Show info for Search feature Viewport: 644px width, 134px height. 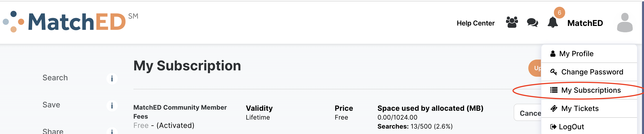[112, 79]
